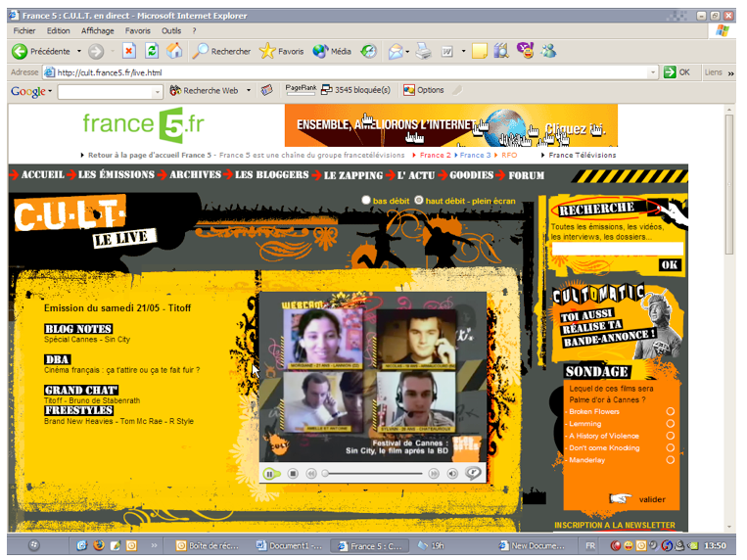Click the Research book toolbar icon
Viewport: 747px width, 560px height.
click(501, 51)
